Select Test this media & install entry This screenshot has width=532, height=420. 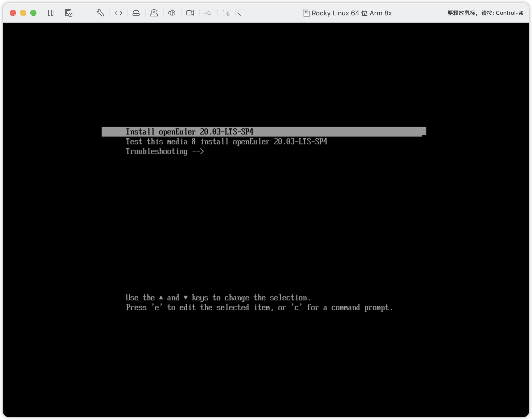click(226, 141)
